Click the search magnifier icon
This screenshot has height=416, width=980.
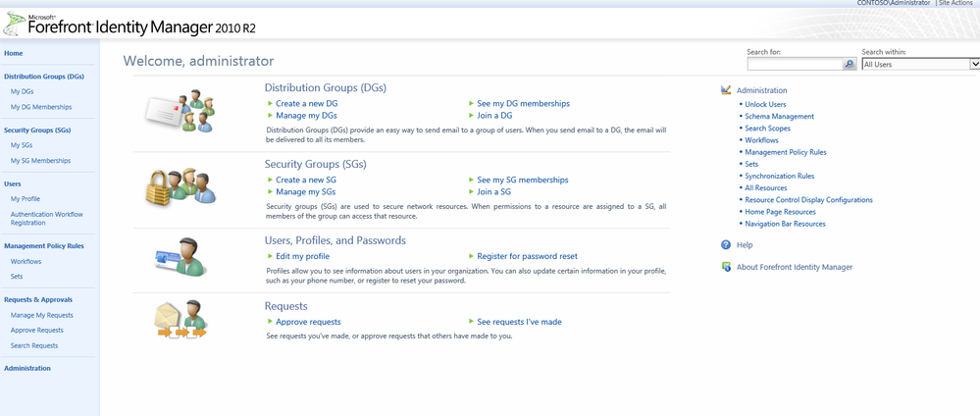click(x=850, y=65)
